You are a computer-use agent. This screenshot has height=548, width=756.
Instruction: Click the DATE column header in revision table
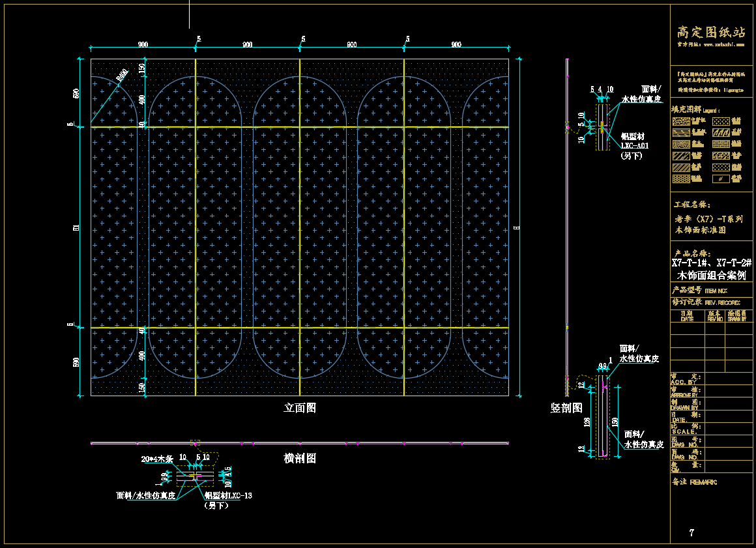pyautogui.click(x=687, y=316)
